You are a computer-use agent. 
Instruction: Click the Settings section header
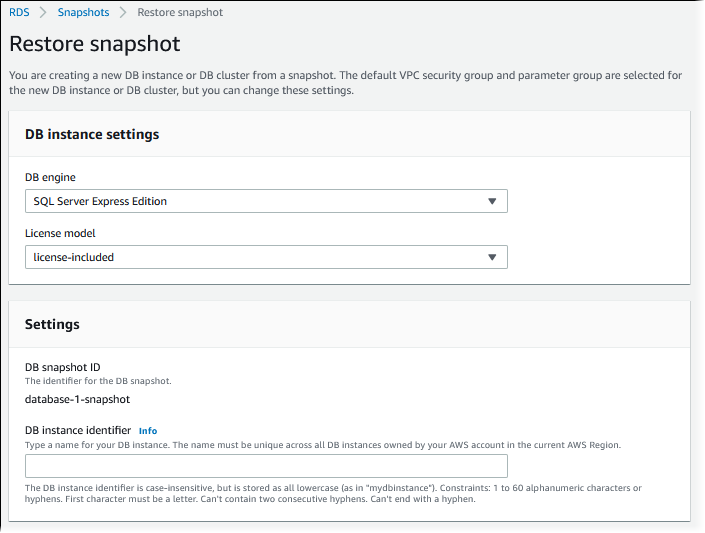(52, 324)
